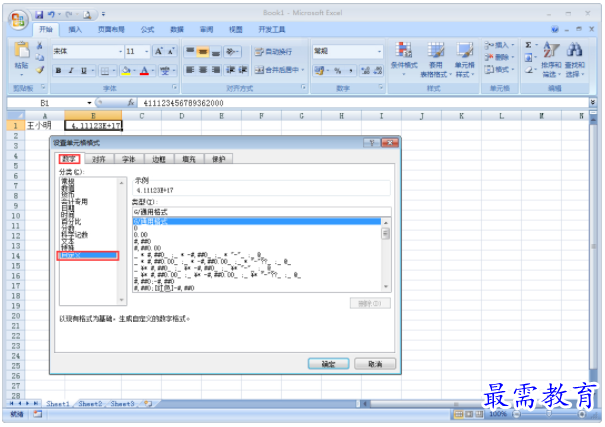Image resolution: width=605 pixels, height=427 pixels.
Task: Open Cell Styles (单元格样式)
Action: point(465,59)
